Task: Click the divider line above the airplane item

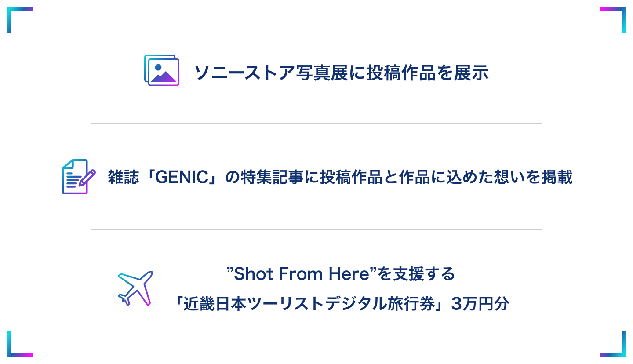Action: (316, 230)
